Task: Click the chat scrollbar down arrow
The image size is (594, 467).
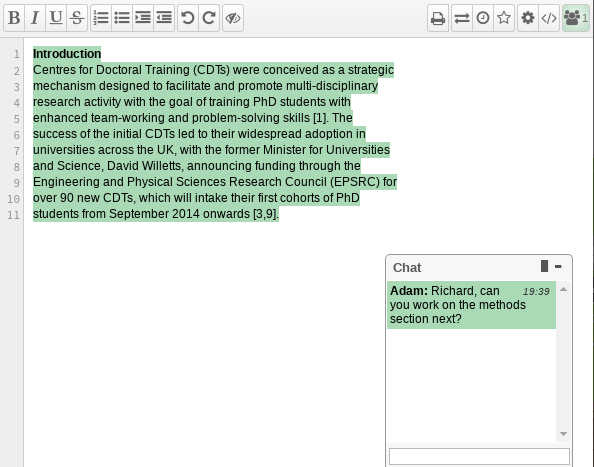Action: click(563, 434)
